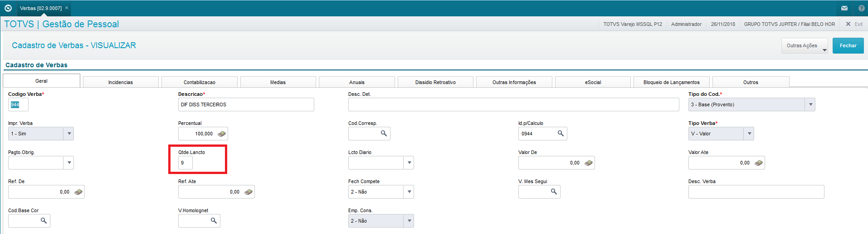This screenshot has height=234, width=868.
Task: Expand the Fech Compete combo box
Action: [x=409, y=192]
